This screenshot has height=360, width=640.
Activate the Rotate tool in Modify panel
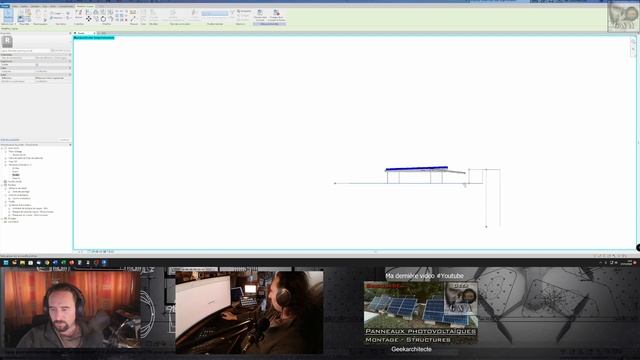[103, 19]
